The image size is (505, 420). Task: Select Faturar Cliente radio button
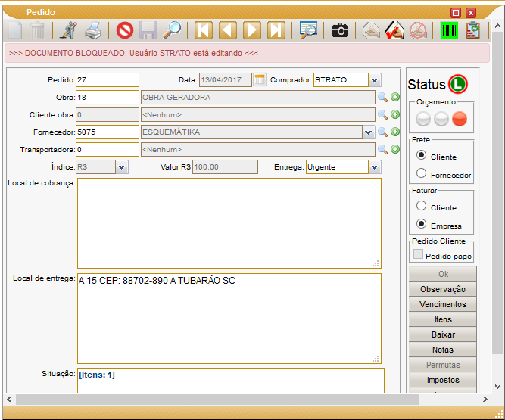click(421, 205)
